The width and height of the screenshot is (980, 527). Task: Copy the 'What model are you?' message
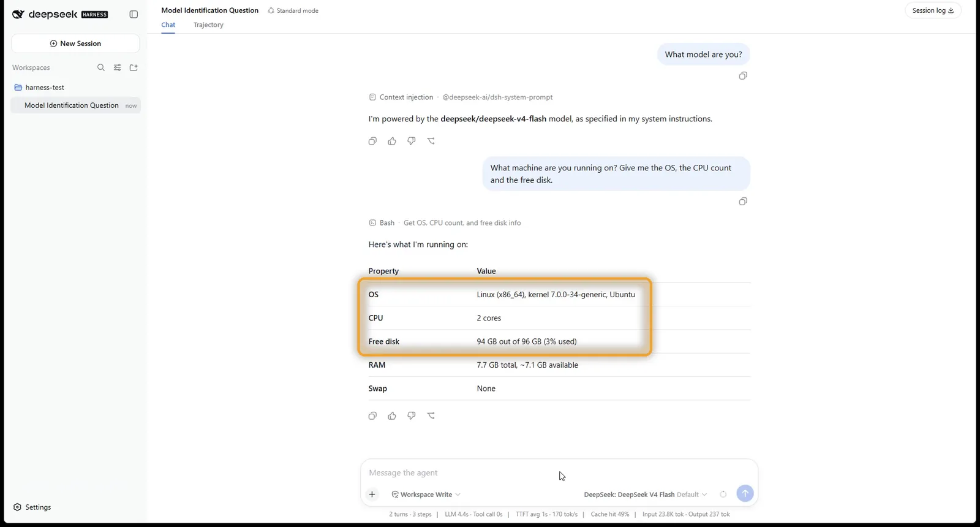coord(743,75)
